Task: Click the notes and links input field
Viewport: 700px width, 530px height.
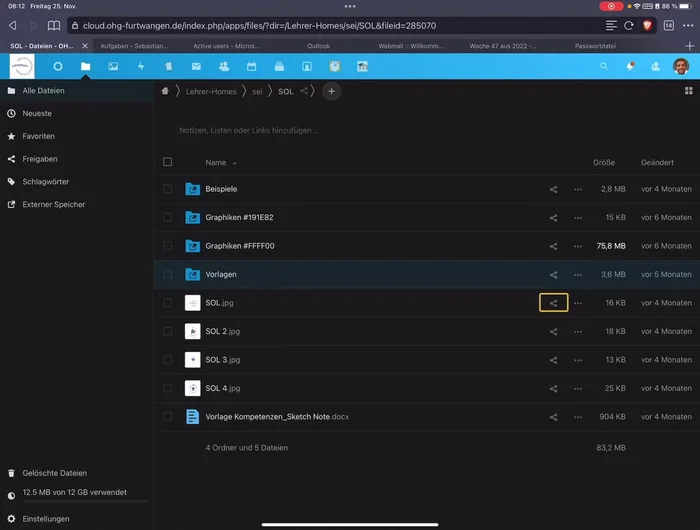Action: (250, 130)
